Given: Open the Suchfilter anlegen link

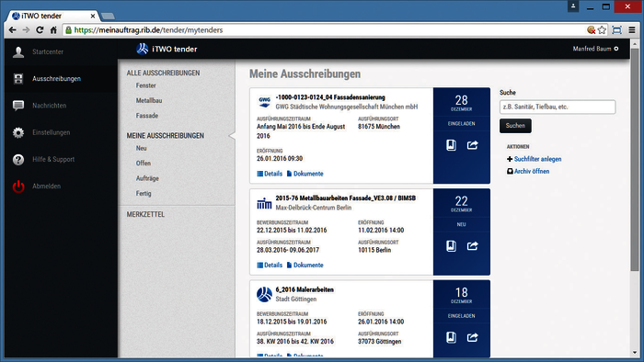Looking at the screenshot, I should (537, 159).
